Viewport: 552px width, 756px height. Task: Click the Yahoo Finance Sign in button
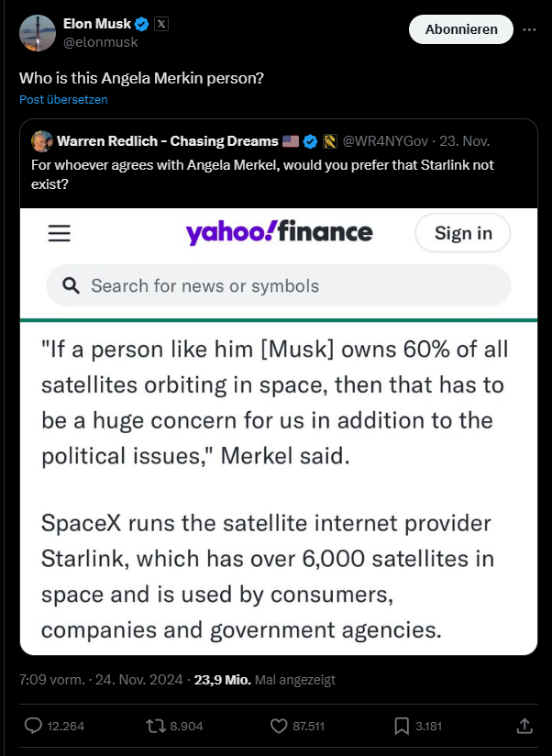point(462,233)
